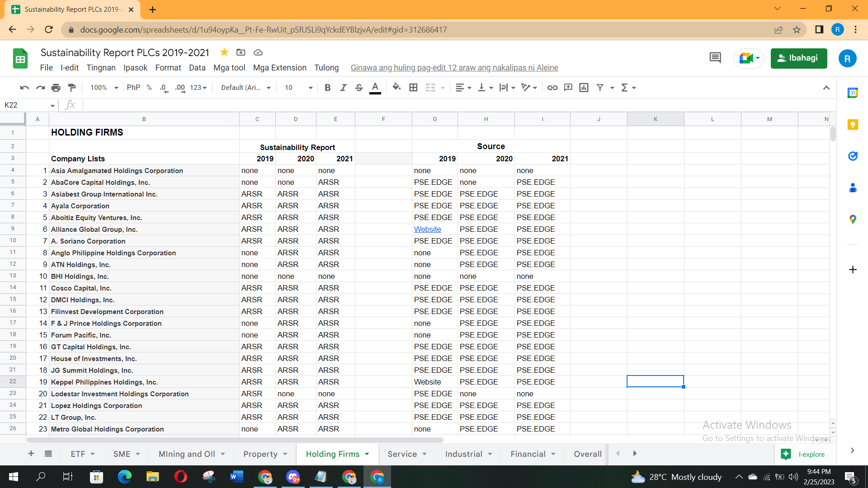Open File Explorer from taskbar

coord(152,477)
